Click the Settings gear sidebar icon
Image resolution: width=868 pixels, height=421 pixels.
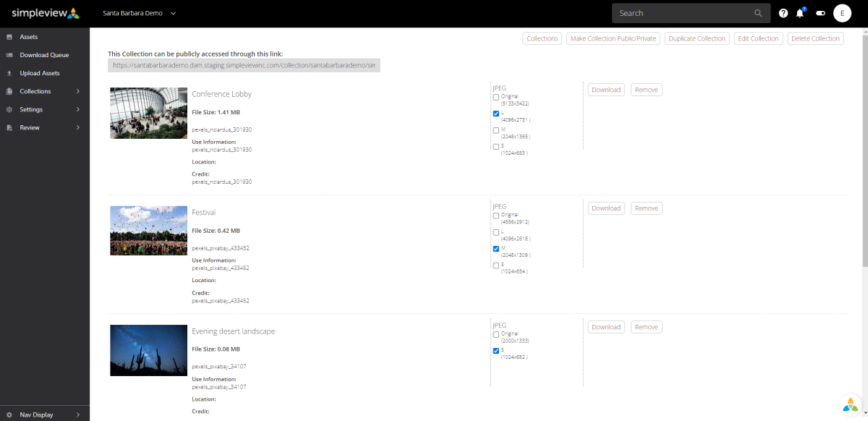9,109
